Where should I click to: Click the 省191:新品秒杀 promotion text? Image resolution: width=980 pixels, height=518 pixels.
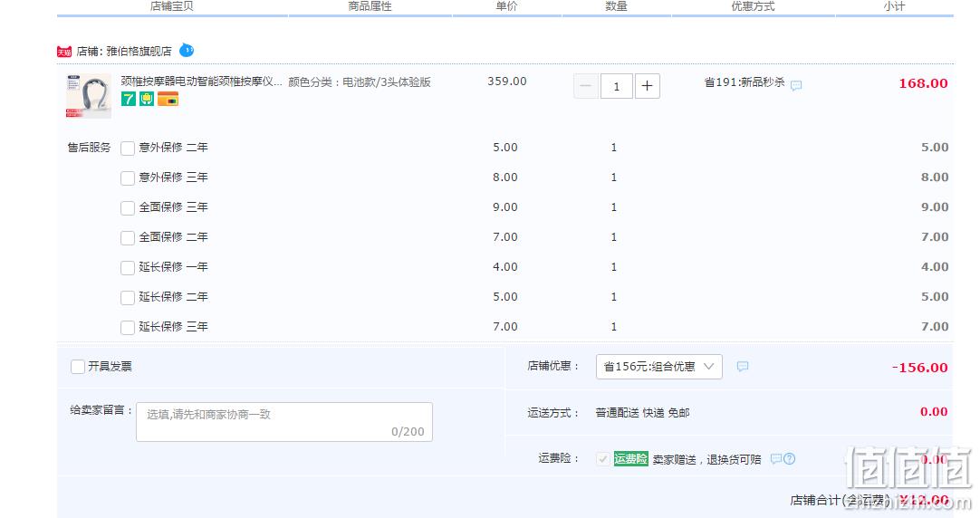(745, 82)
